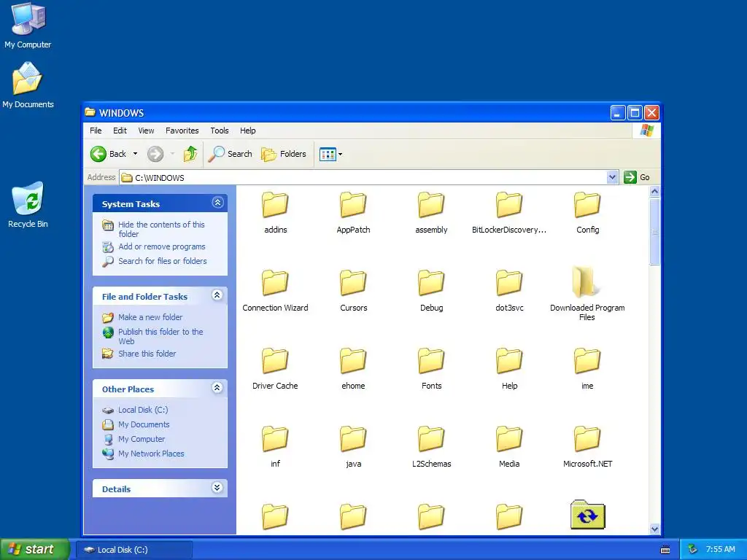Click the Go button
Image resolution: width=747 pixels, height=560 pixels.
pos(637,177)
